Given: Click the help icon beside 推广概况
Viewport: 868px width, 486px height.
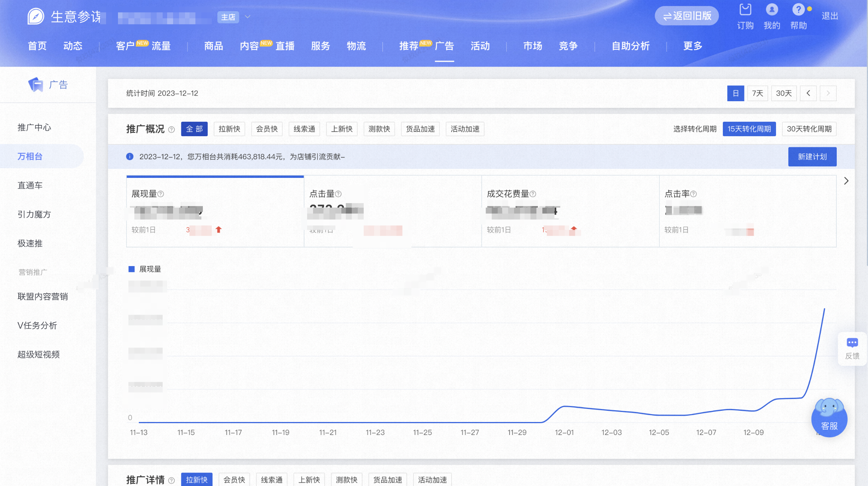Looking at the screenshot, I should [171, 130].
